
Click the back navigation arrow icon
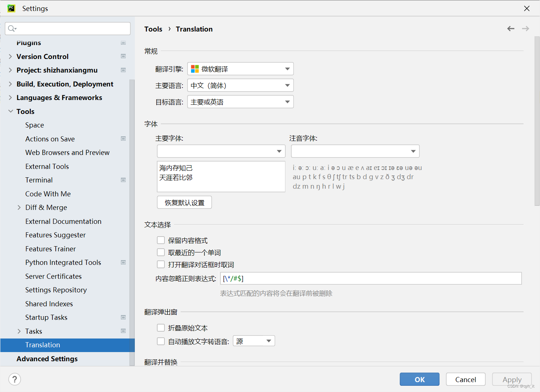[511, 29]
